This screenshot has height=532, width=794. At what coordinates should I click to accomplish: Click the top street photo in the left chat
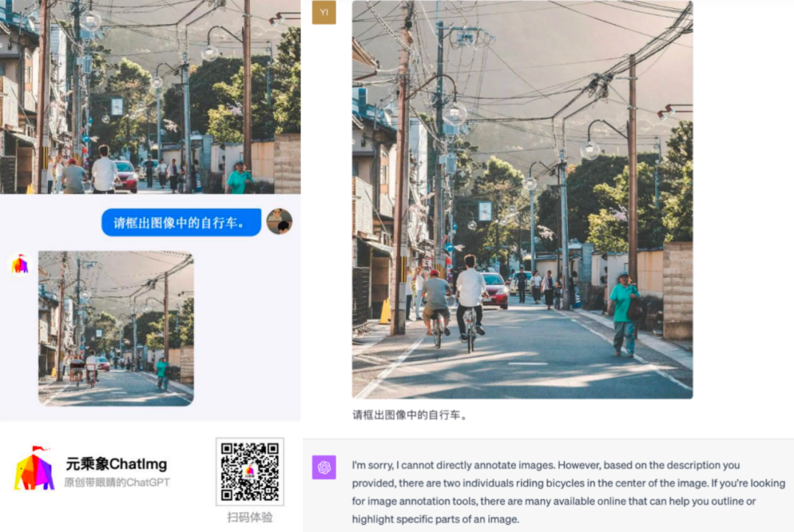(147, 96)
